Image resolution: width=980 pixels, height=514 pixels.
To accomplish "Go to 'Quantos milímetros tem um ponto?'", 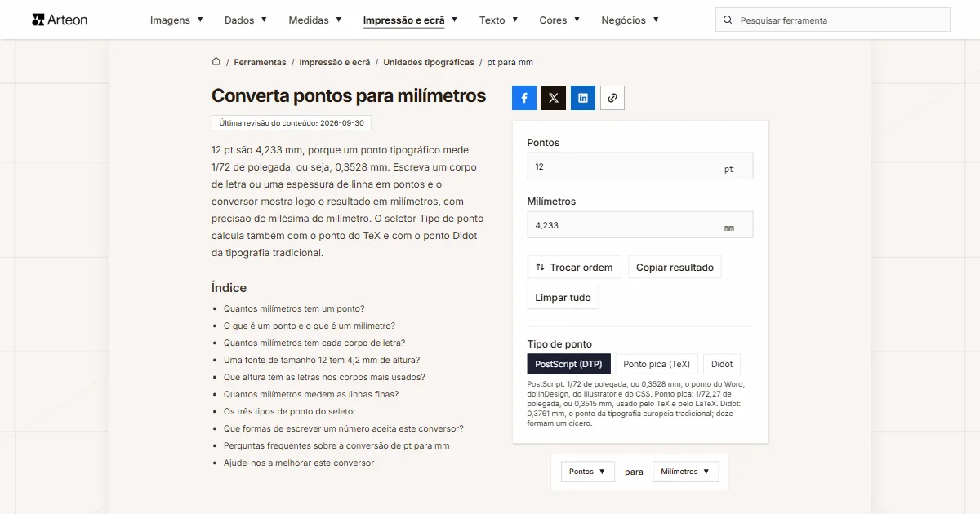I will click(294, 308).
